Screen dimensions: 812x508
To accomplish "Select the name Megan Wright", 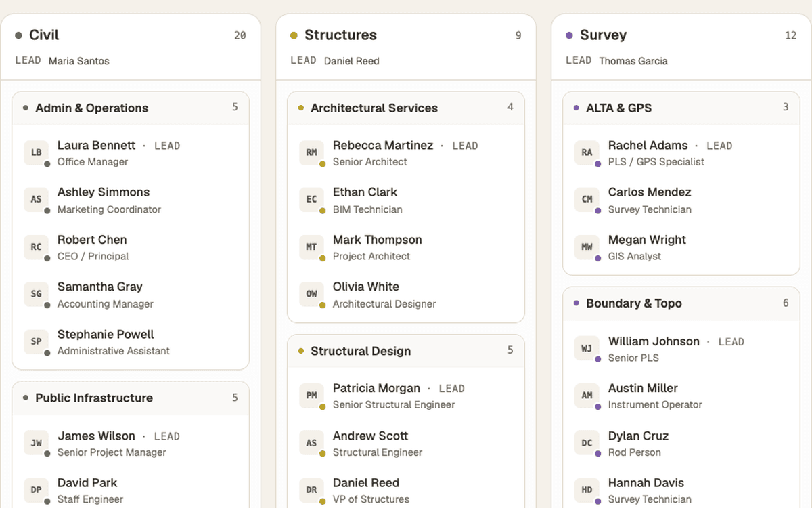I will pyautogui.click(x=647, y=240).
